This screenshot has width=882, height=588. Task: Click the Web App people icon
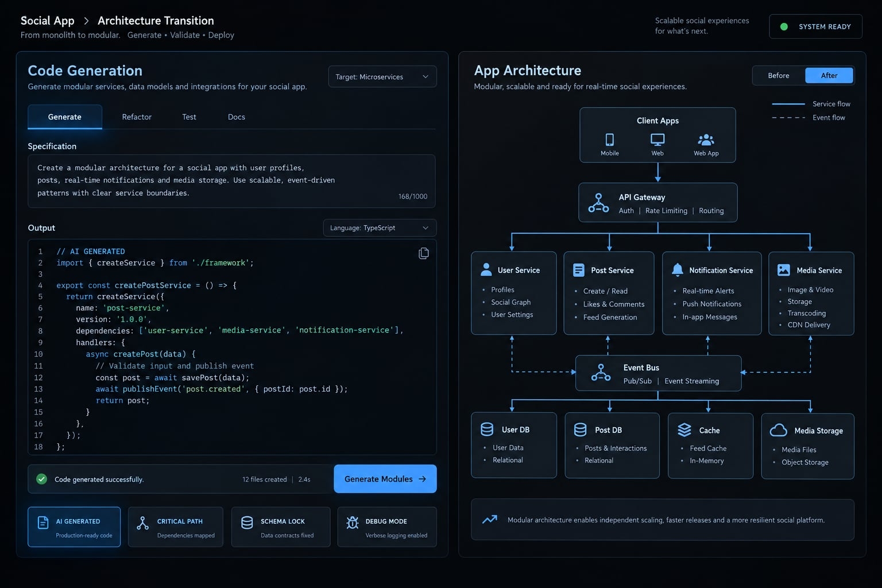pyautogui.click(x=706, y=140)
